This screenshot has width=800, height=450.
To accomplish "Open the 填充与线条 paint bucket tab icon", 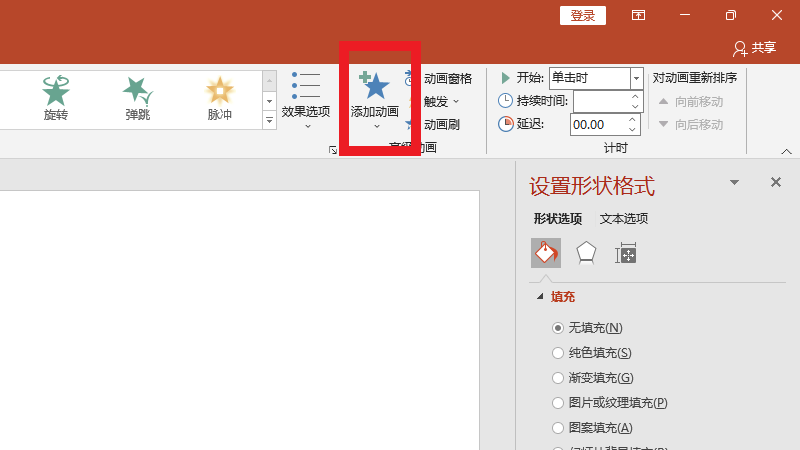I will [x=545, y=253].
